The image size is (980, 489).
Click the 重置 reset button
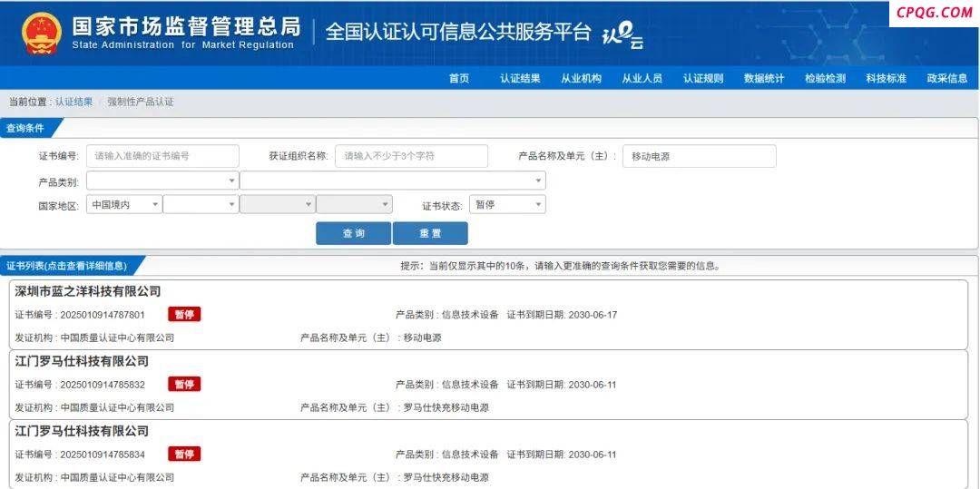[x=430, y=233]
